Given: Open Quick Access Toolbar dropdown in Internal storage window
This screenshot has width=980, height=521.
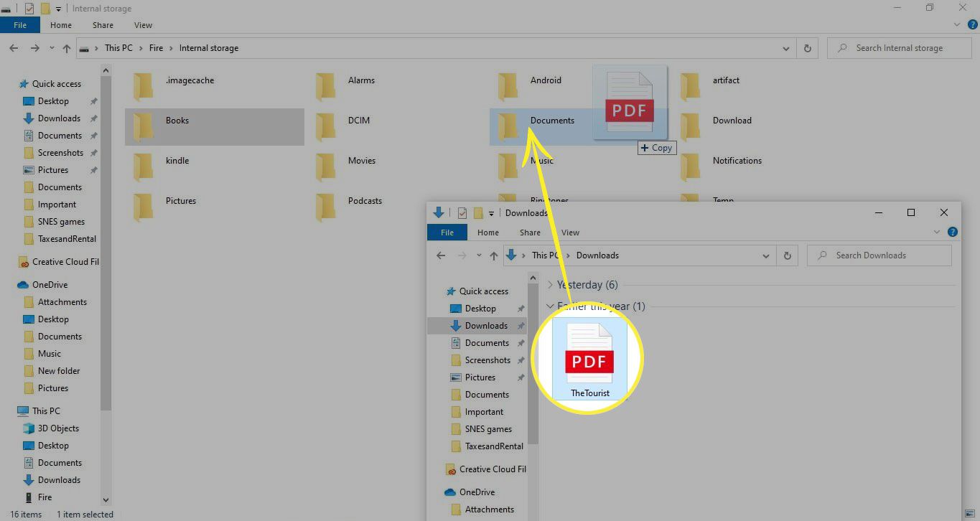Looking at the screenshot, I should coord(57,9).
